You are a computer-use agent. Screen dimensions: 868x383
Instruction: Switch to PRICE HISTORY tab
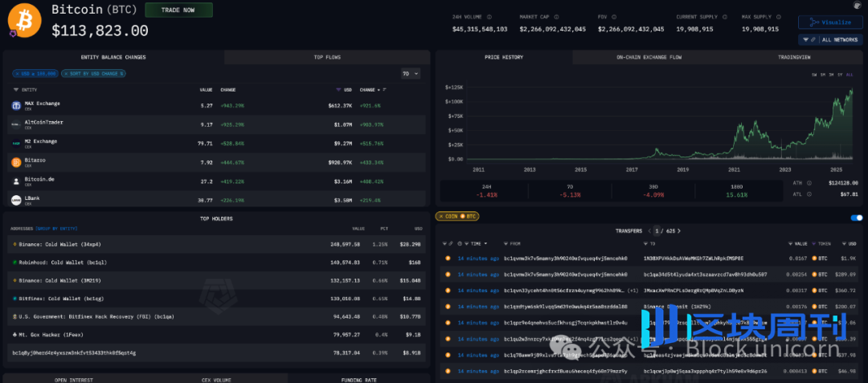504,57
